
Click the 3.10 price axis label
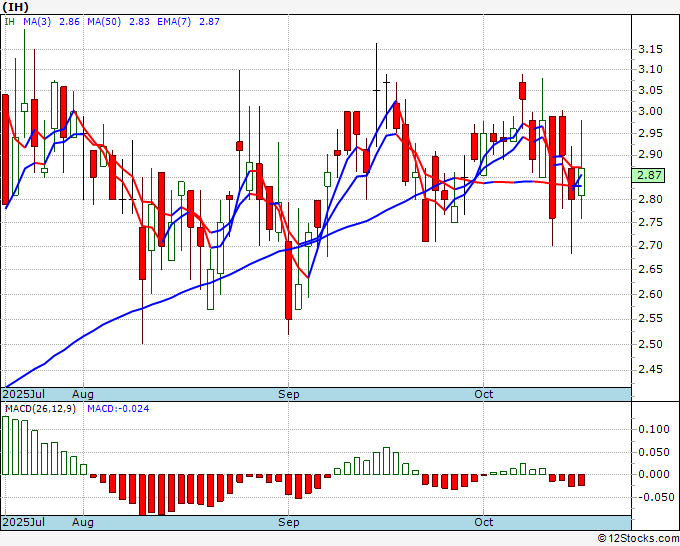click(651, 69)
